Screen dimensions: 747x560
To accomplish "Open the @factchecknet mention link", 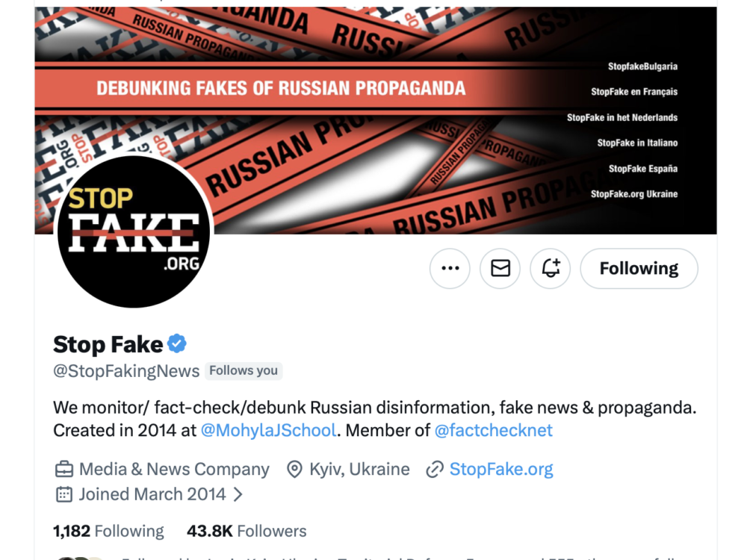I will pos(494,431).
